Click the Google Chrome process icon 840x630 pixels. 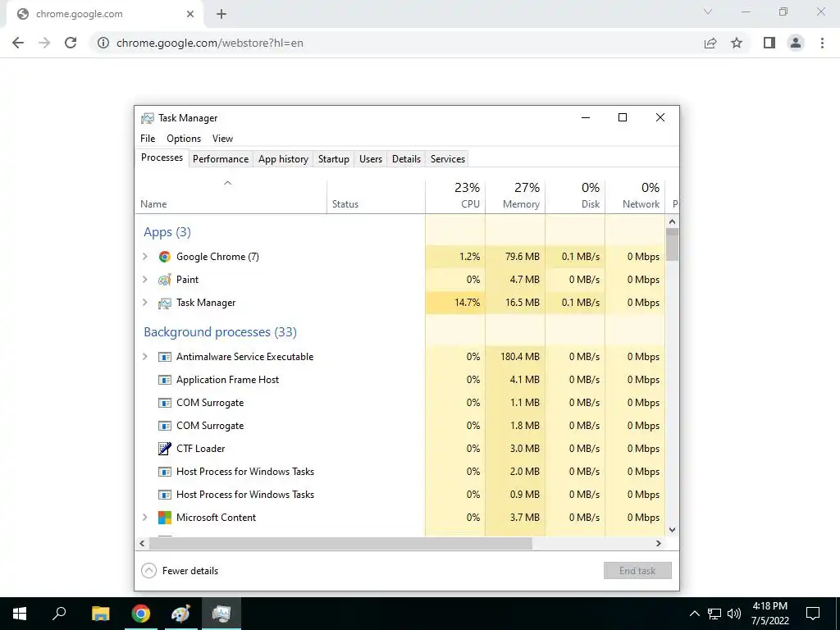tap(164, 257)
